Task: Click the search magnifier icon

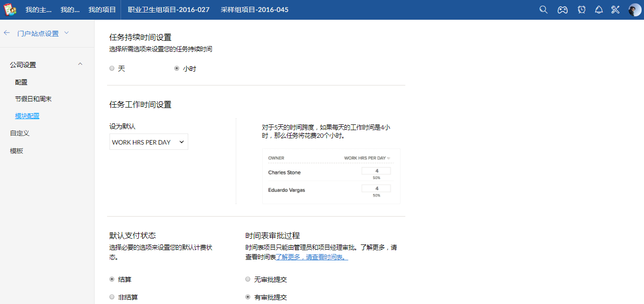Action: pos(543,10)
